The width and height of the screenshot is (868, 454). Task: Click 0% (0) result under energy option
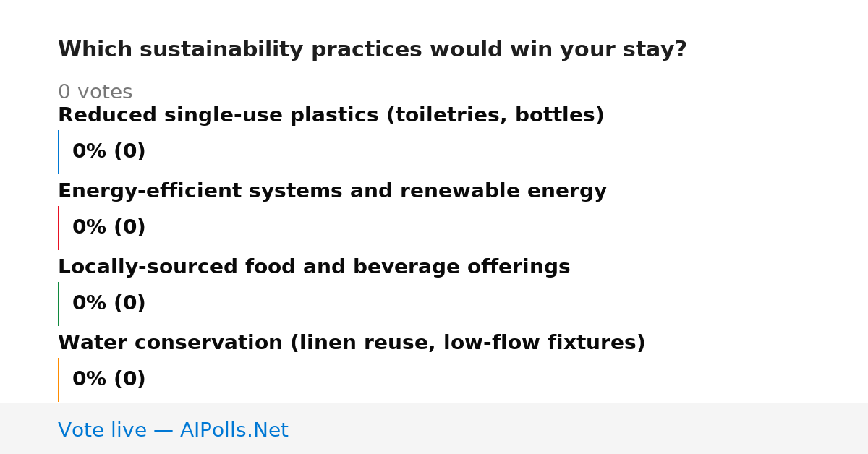(x=109, y=228)
